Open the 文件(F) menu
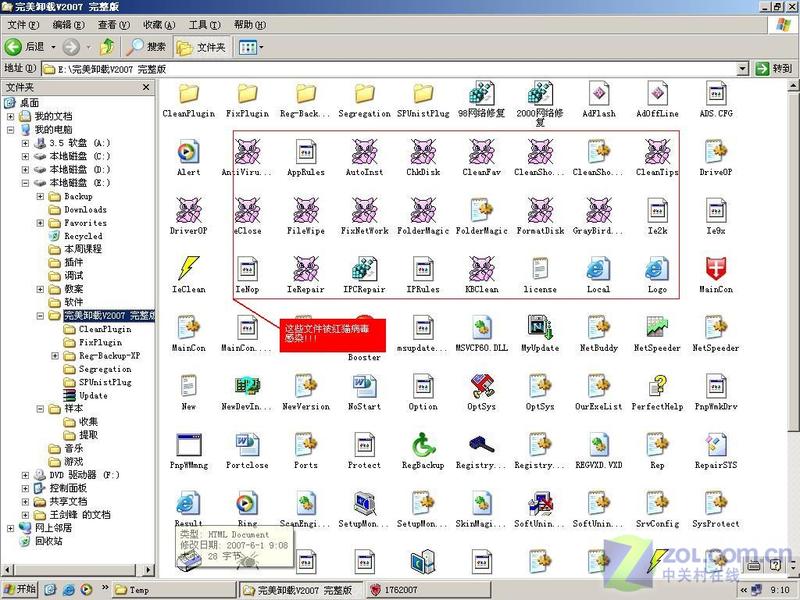 point(23,25)
